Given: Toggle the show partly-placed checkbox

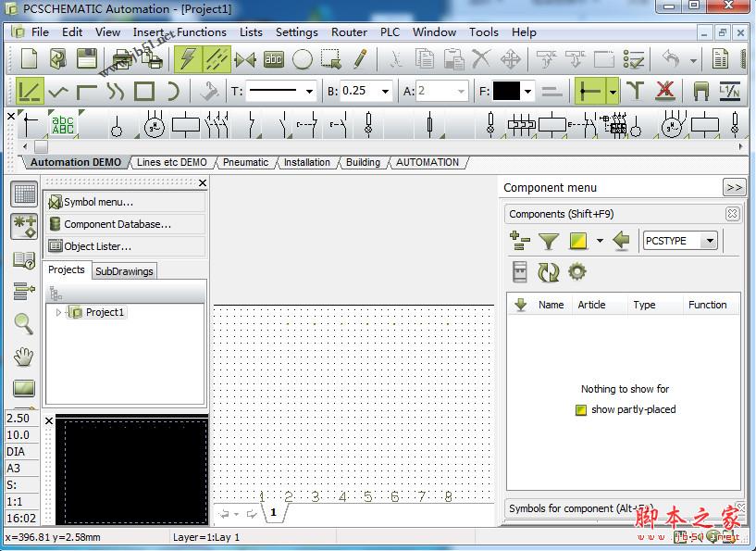Looking at the screenshot, I should click(x=581, y=410).
